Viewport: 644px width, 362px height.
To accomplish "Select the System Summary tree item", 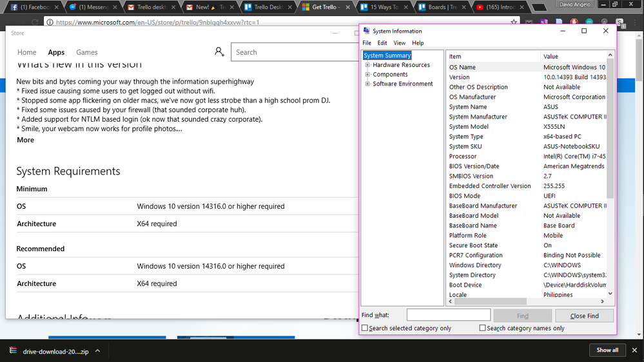I will coord(387,55).
